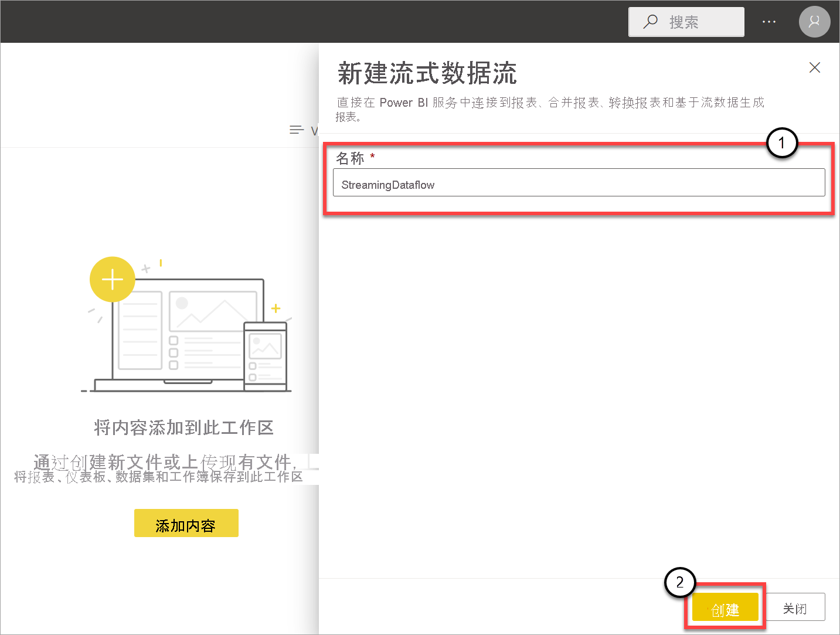Click the 关闭 close button
840x635 pixels.
795,607
